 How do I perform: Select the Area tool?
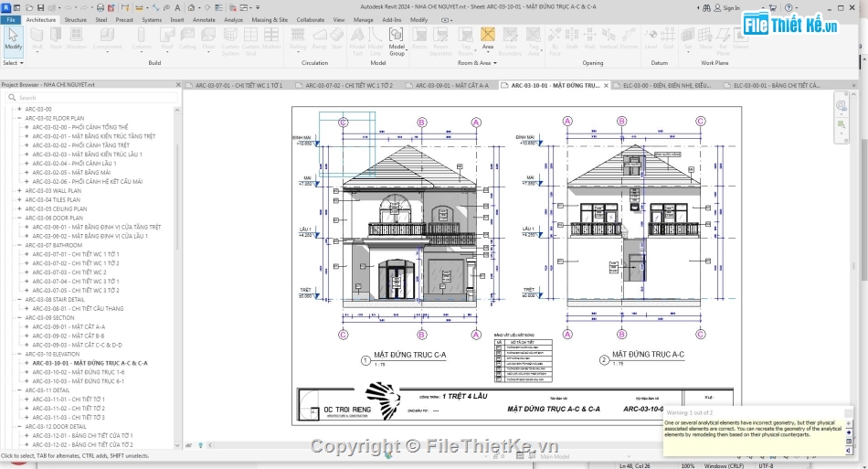coord(488,38)
